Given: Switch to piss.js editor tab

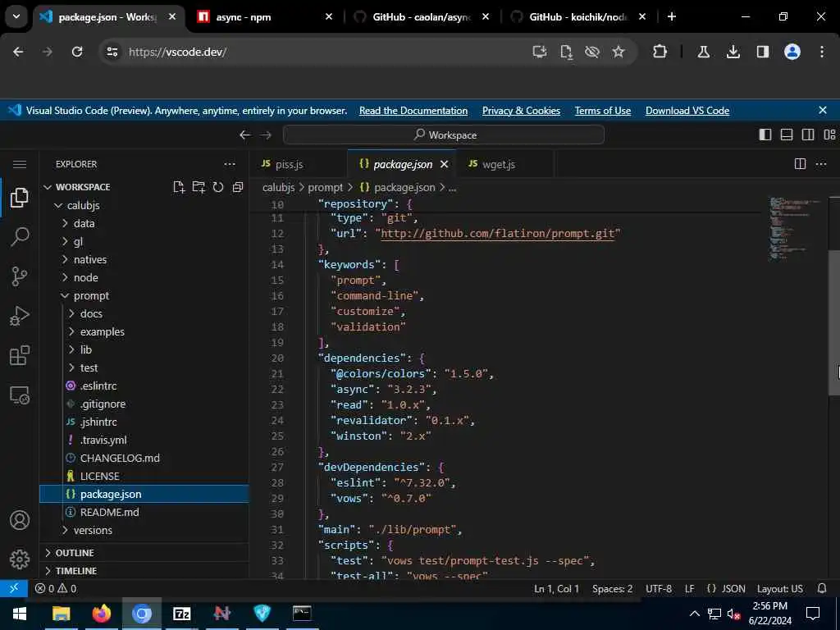Looking at the screenshot, I should coord(299,164).
